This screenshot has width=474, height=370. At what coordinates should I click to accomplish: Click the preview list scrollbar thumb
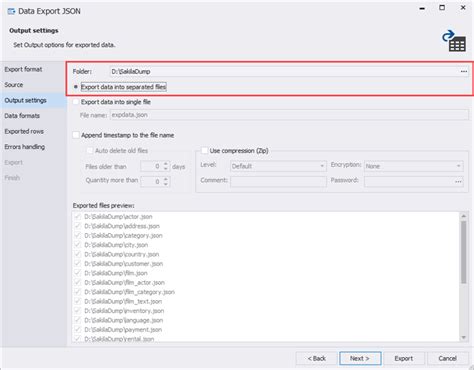pos(463,252)
